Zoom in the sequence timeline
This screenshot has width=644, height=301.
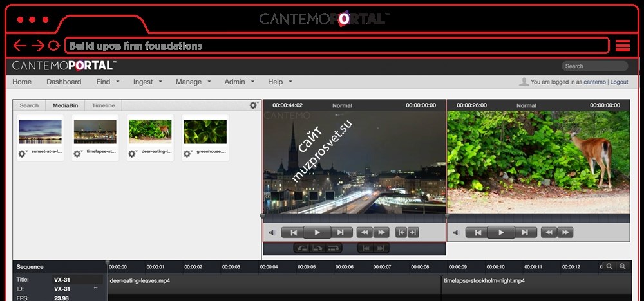pos(622,266)
